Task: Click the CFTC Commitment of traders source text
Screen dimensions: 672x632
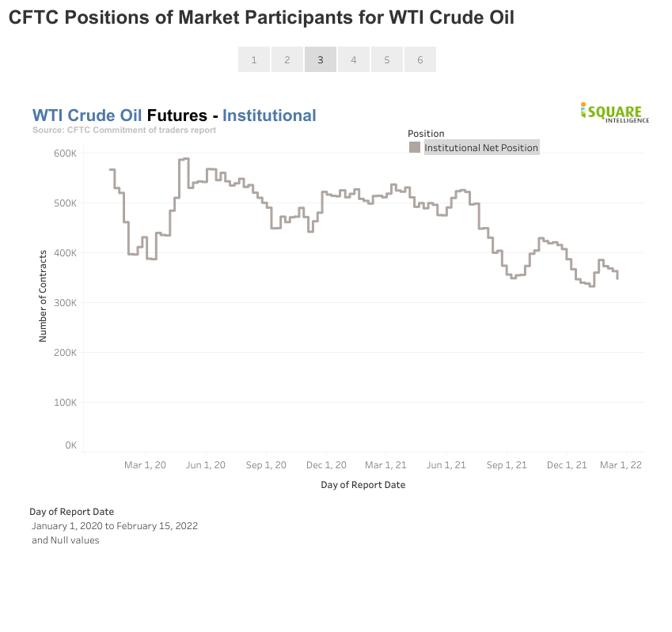Action: [x=124, y=130]
